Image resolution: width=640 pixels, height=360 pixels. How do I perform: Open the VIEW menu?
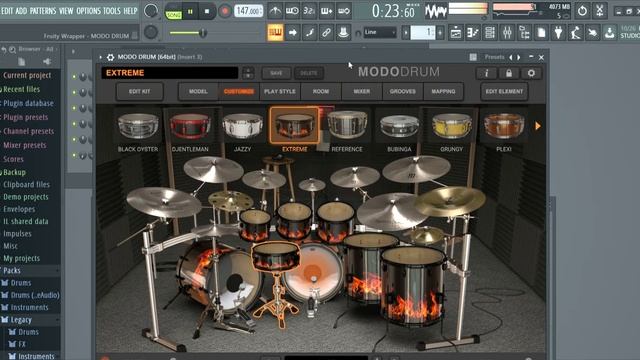coord(66,11)
